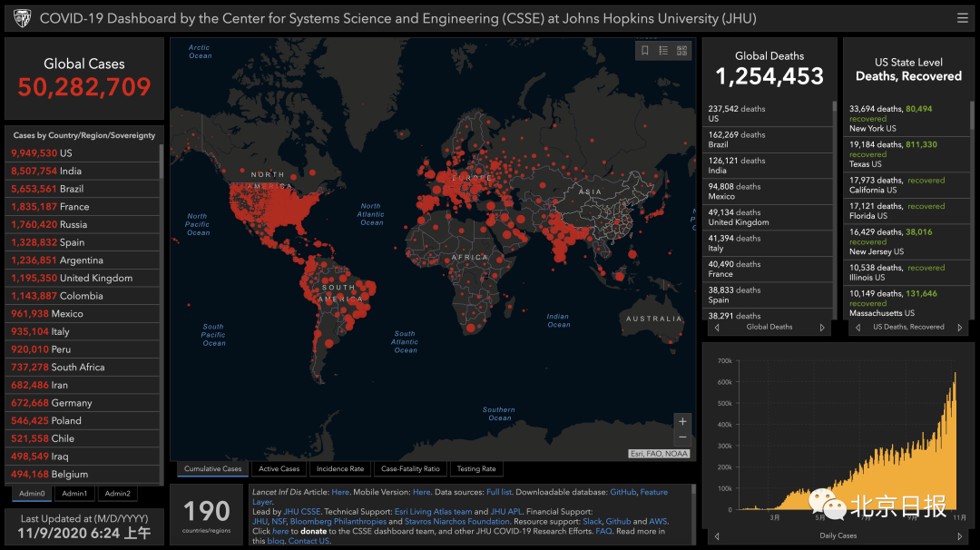Select 1,195,350 United Kingdom row

click(x=83, y=278)
